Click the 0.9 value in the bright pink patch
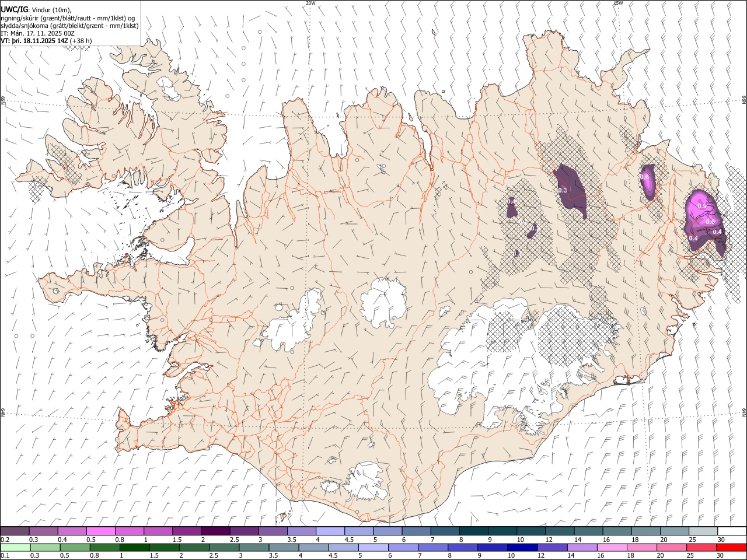 (702, 206)
